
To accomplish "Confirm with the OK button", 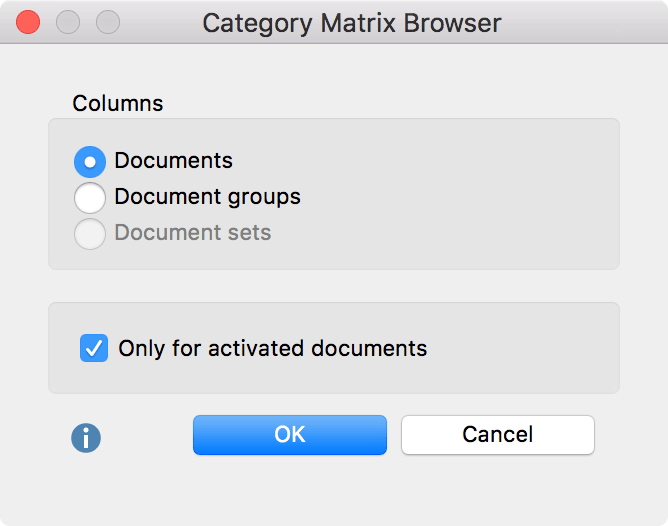I will tap(290, 435).
